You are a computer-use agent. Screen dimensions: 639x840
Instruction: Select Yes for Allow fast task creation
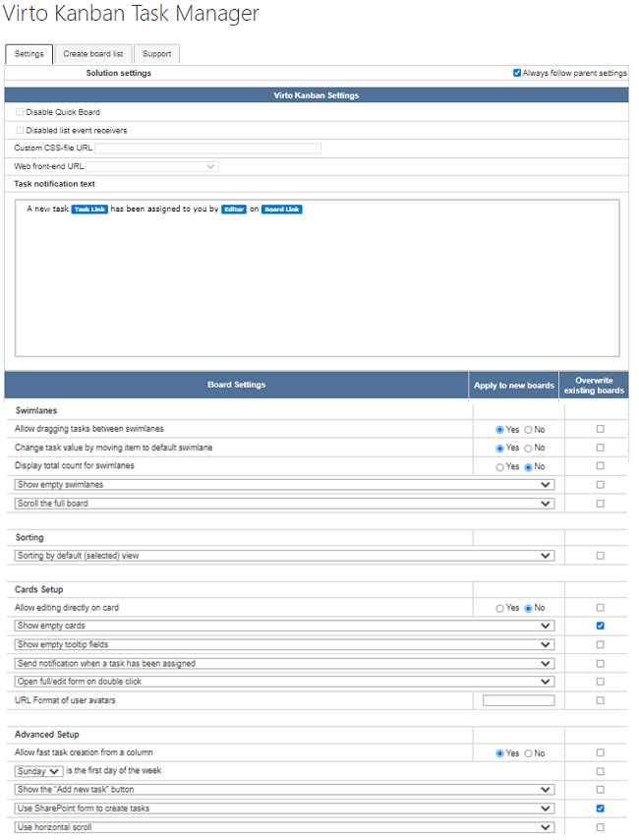pyautogui.click(x=499, y=753)
